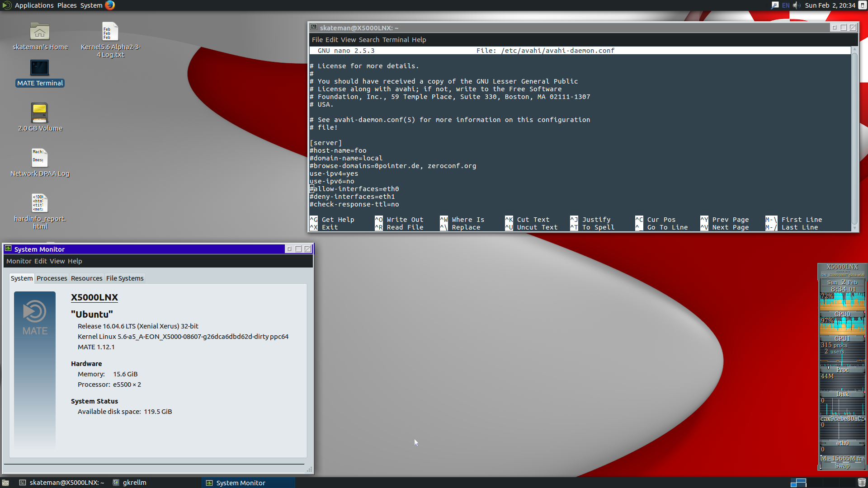Open the Applications menu

34,5
